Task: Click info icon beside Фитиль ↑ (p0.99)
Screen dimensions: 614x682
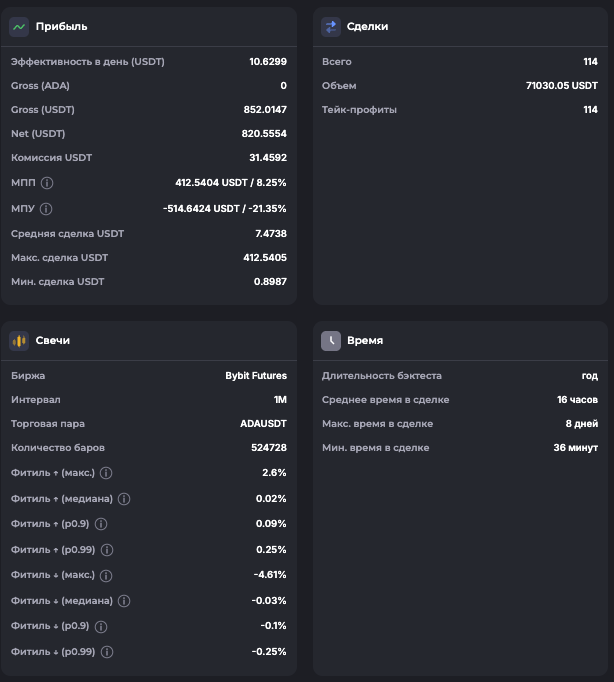Action: point(107,550)
